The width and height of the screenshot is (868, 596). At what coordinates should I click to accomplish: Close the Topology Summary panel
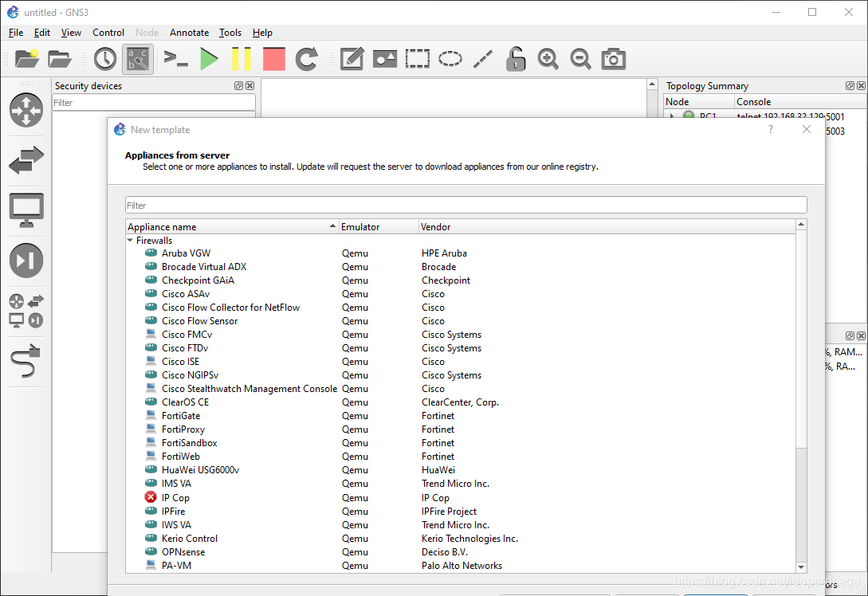(x=862, y=86)
